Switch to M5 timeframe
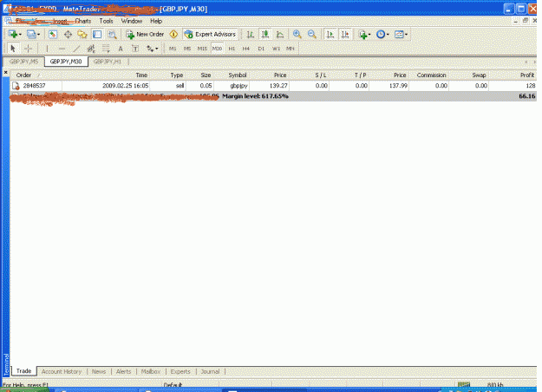542x392 pixels. (187, 49)
